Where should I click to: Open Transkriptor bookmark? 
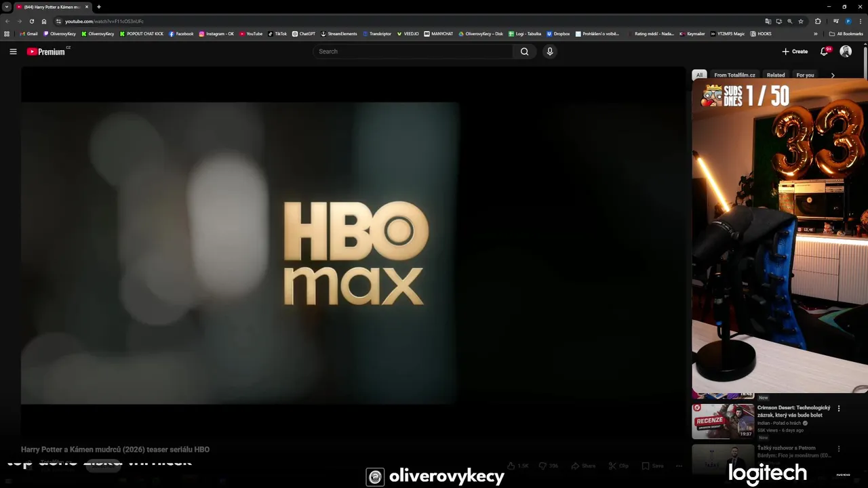coord(377,33)
